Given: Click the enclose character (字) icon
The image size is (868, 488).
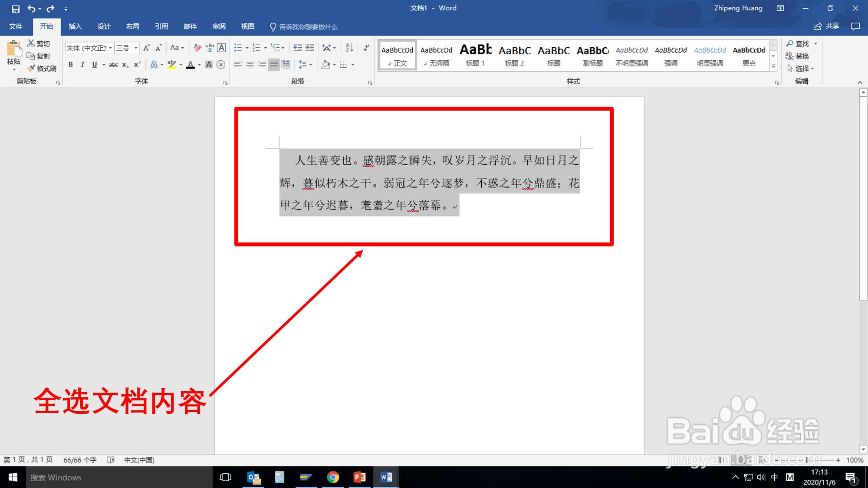Looking at the screenshot, I should (221, 65).
